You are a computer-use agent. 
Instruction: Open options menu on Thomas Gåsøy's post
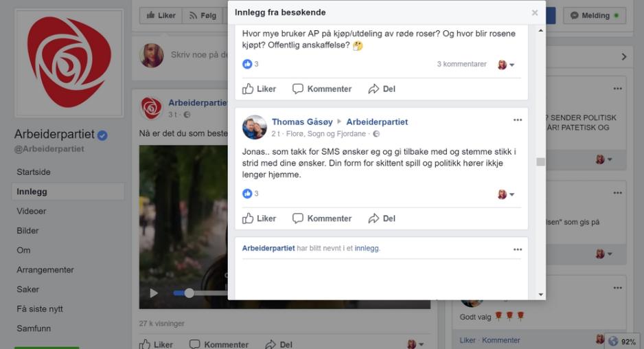coord(517,120)
